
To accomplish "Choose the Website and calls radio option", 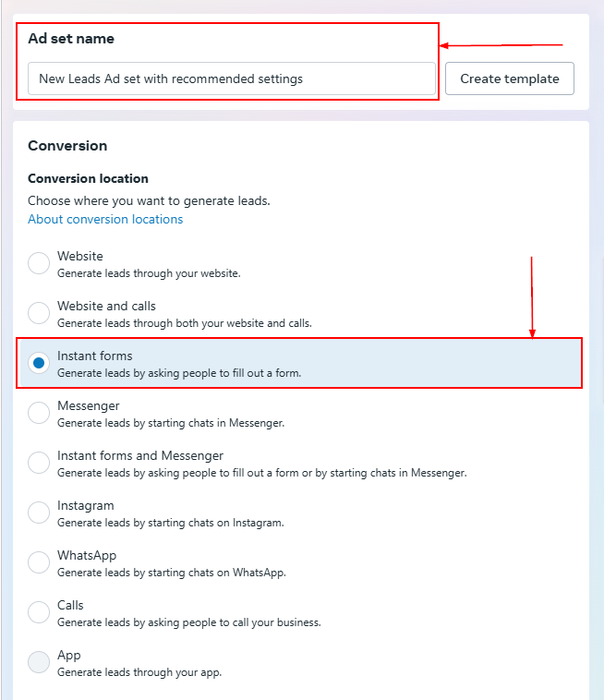I will 39,313.
